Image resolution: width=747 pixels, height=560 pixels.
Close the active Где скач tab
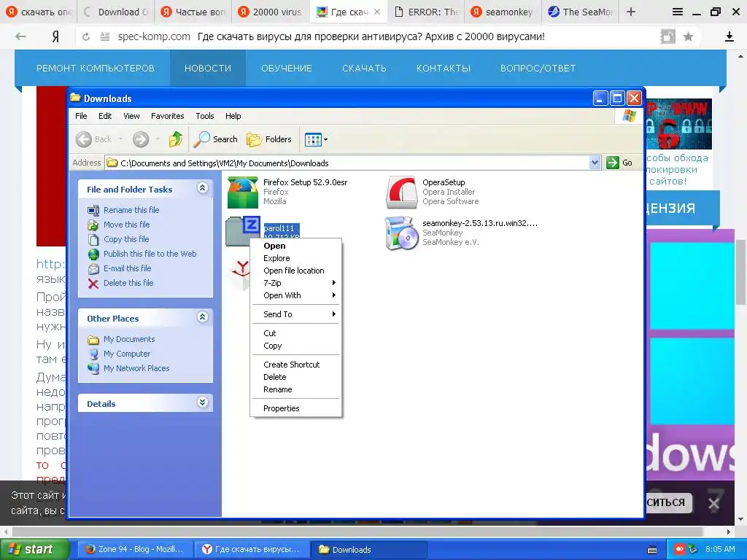click(377, 12)
